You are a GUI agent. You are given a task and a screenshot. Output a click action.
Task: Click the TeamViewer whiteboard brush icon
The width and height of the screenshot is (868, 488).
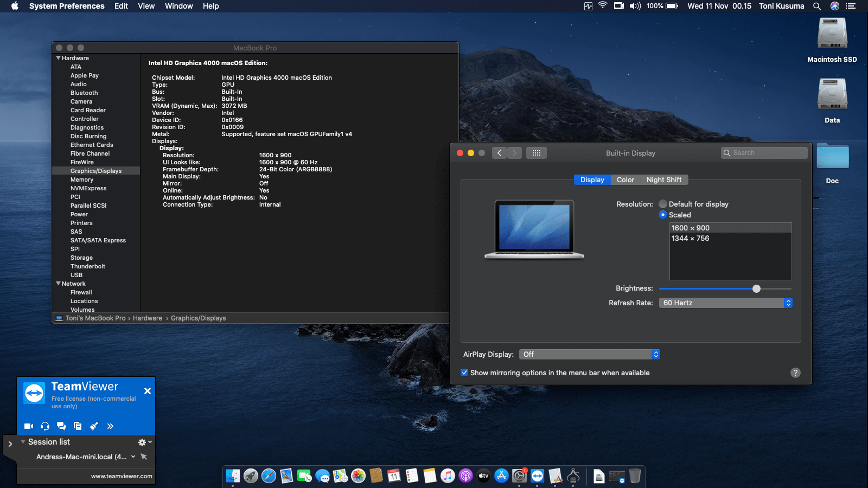(94, 426)
